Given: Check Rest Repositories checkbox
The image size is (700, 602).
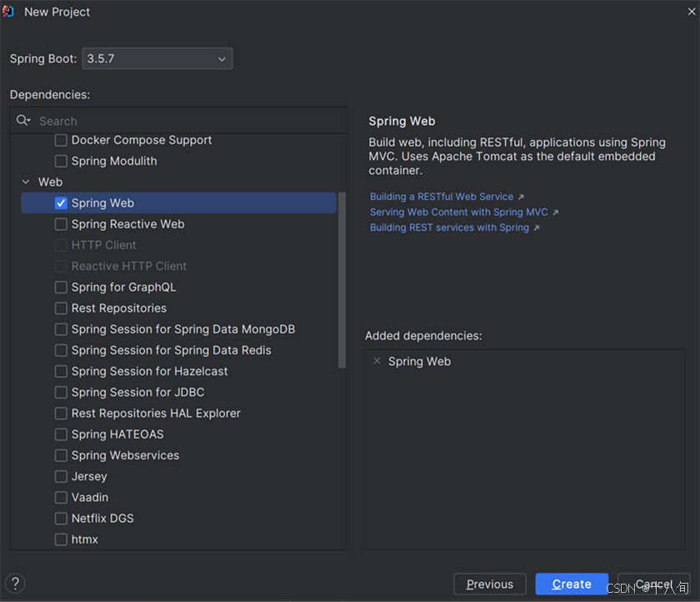Looking at the screenshot, I should [61, 309].
